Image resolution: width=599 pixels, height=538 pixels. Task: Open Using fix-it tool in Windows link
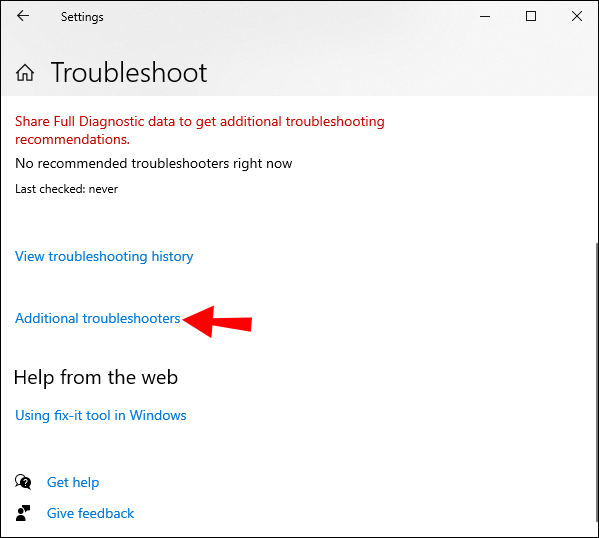pos(100,415)
